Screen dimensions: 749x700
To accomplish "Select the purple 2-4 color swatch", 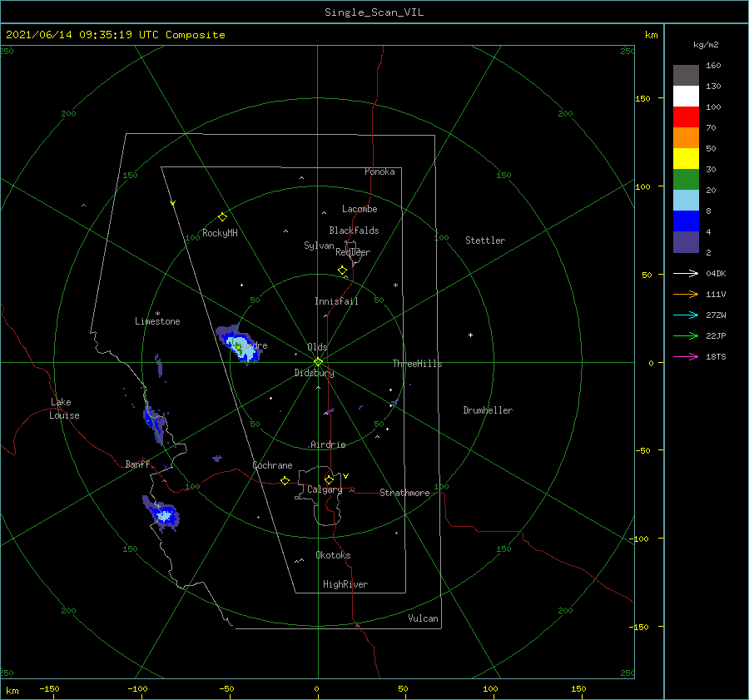I will point(686,241).
